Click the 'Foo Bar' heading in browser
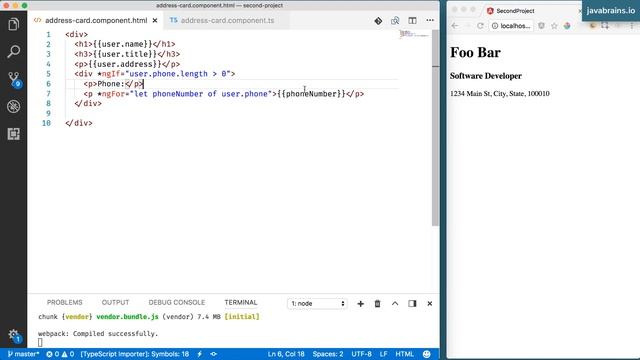The image size is (640, 360). click(475, 52)
